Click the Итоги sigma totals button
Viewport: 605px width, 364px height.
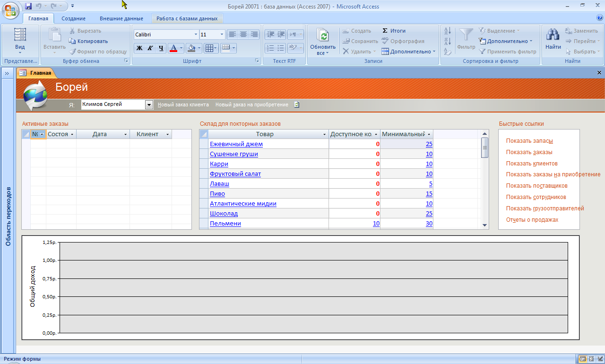(393, 31)
